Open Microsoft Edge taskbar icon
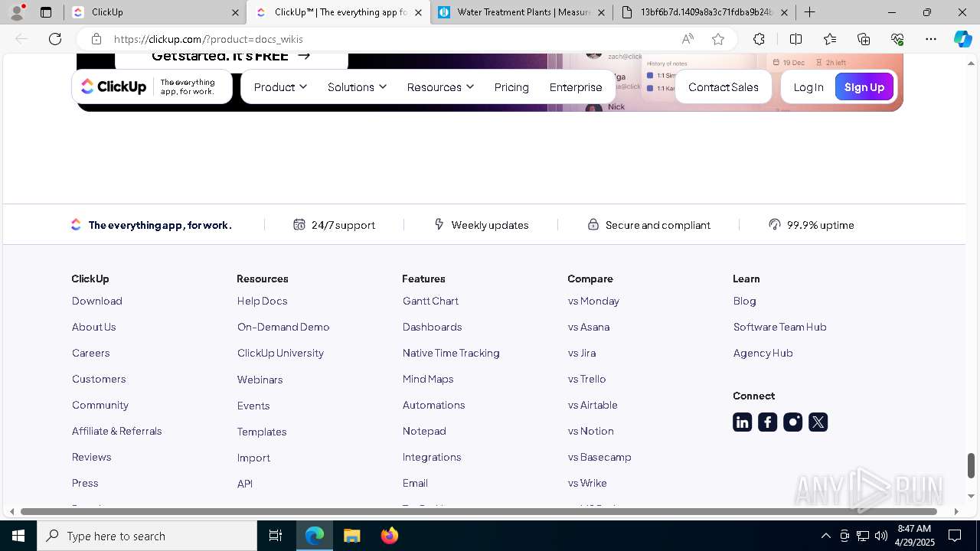 pos(315,536)
